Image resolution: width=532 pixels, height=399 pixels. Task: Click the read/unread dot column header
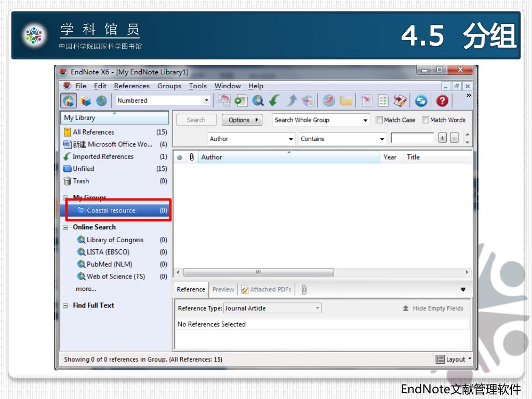179,157
